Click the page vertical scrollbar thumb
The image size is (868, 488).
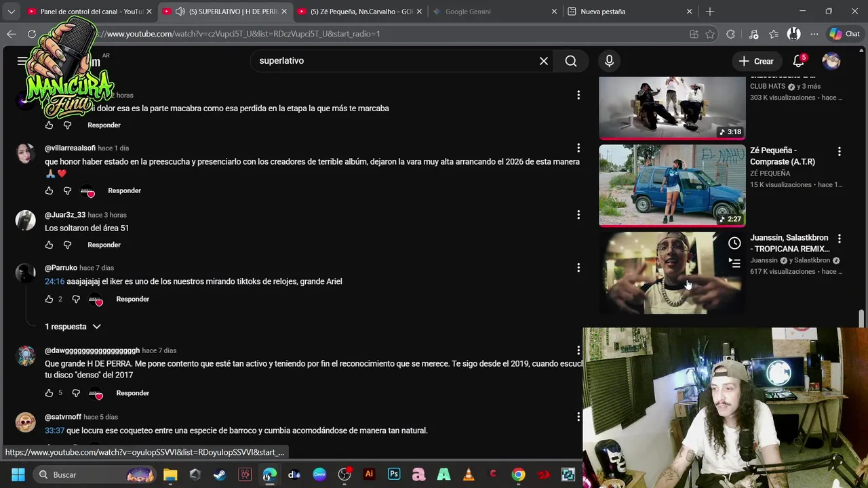click(x=861, y=317)
